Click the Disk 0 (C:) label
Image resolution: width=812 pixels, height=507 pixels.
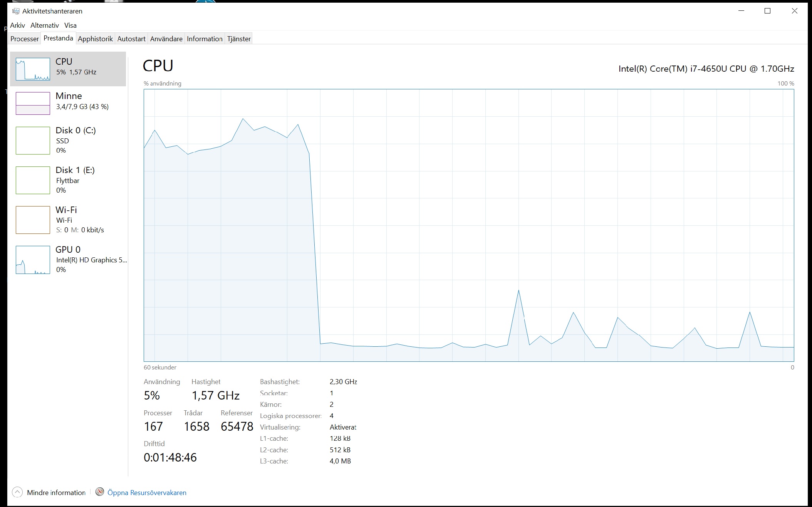click(x=75, y=130)
